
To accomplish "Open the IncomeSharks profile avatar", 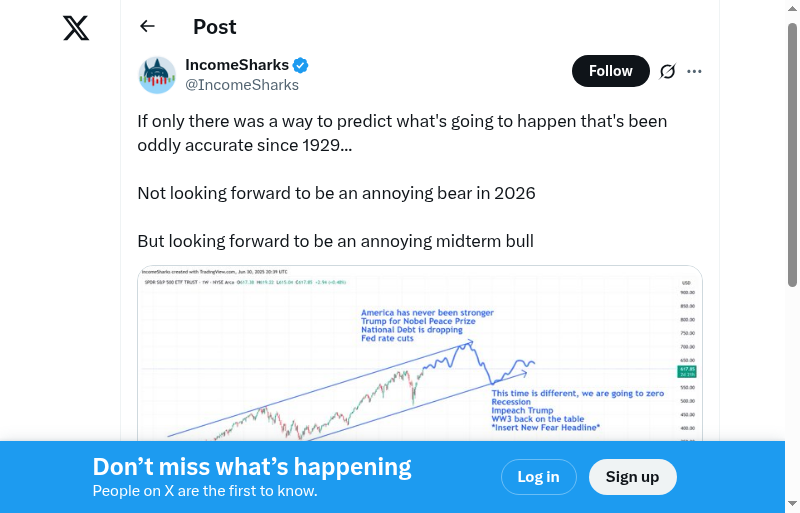I will click(x=157, y=75).
